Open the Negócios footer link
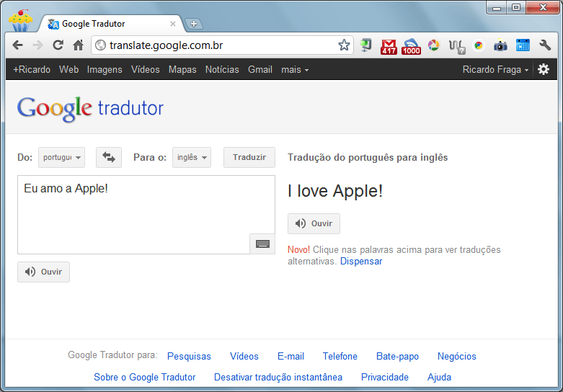The image size is (563, 392). [457, 356]
